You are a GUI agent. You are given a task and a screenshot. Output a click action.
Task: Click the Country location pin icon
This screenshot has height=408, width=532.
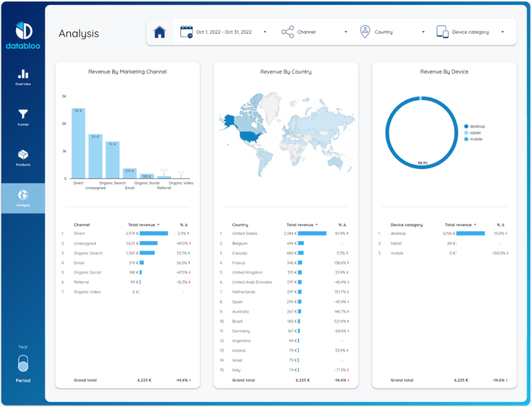[x=365, y=31]
